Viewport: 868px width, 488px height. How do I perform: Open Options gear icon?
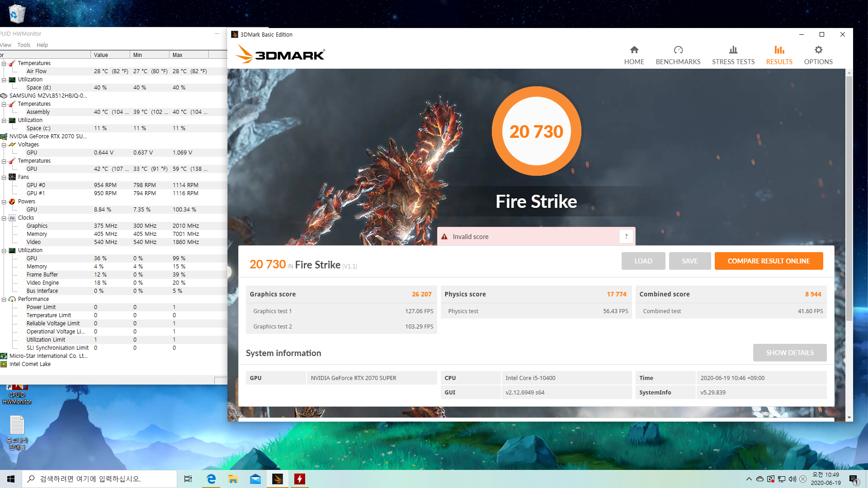click(818, 50)
